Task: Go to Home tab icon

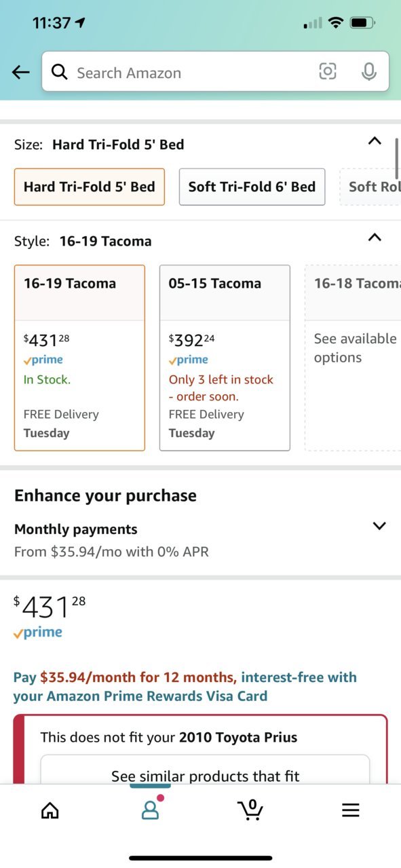Action: 50,810
